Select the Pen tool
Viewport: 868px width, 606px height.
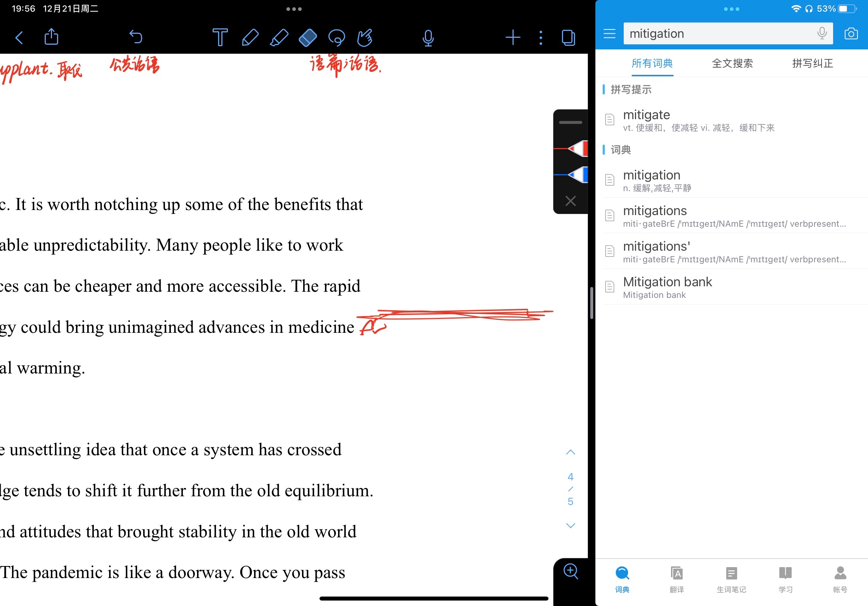250,37
